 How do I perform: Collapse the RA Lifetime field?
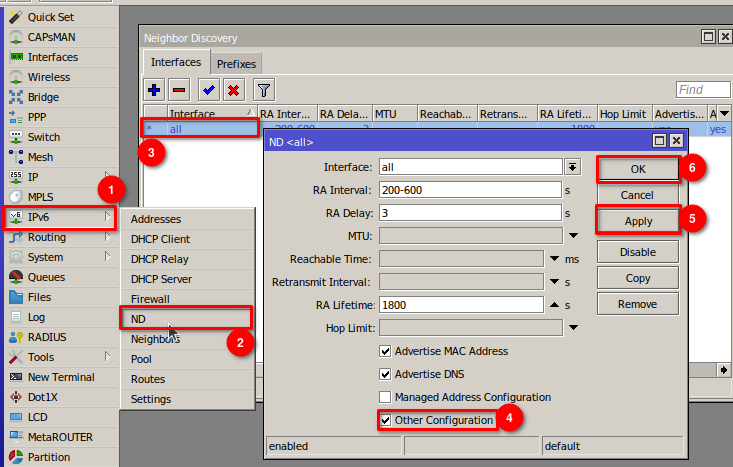pos(555,304)
